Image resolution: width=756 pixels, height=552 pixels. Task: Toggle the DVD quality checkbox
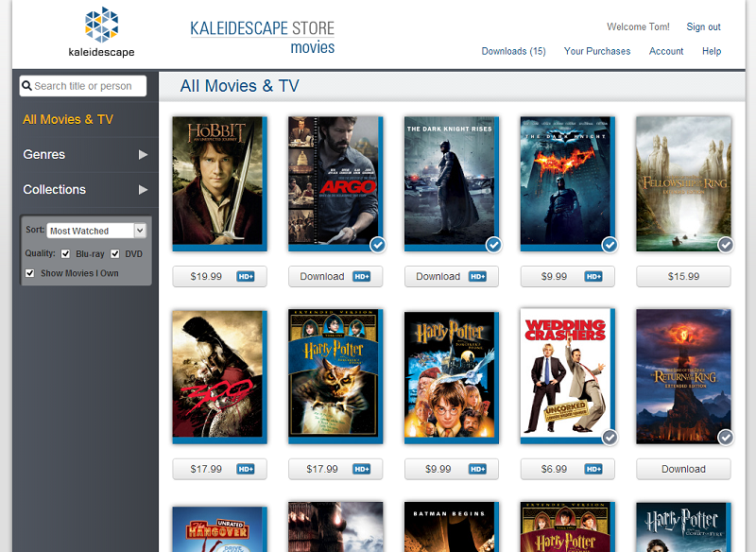pos(115,254)
